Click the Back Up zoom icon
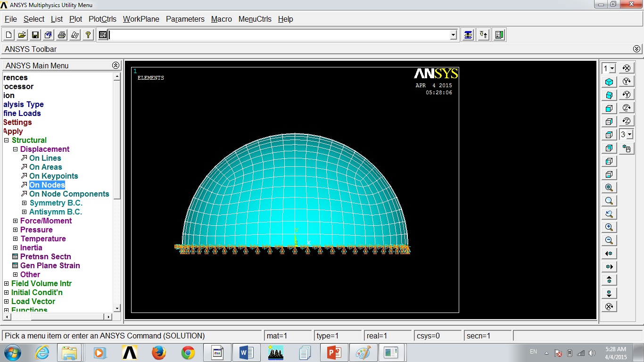 click(x=609, y=214)
